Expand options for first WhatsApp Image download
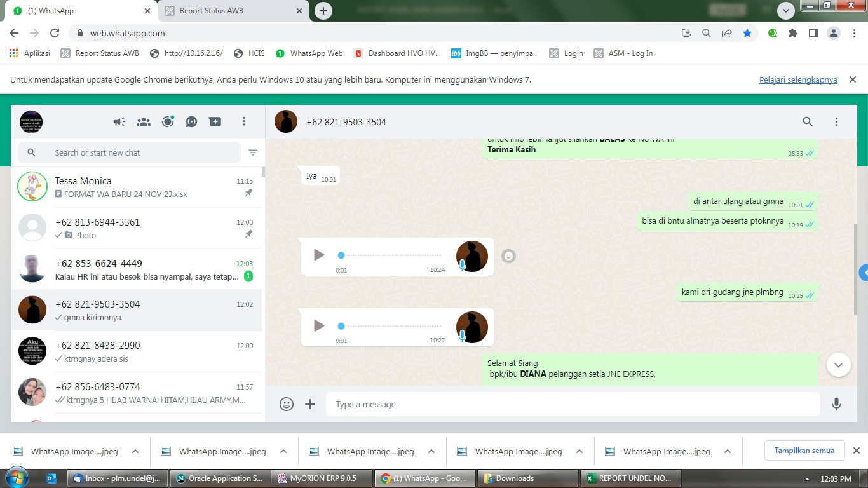 (x=135, y=451)
